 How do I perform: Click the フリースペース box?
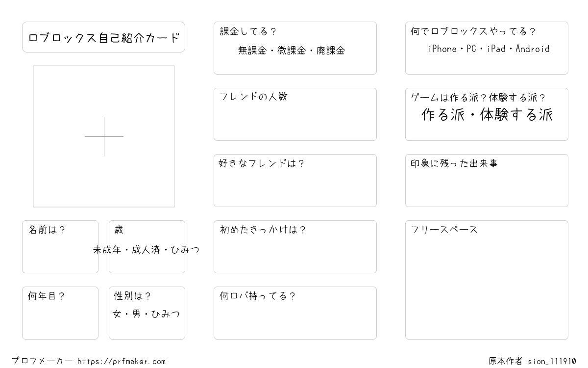pyautogui.click(x=487, y=280)
